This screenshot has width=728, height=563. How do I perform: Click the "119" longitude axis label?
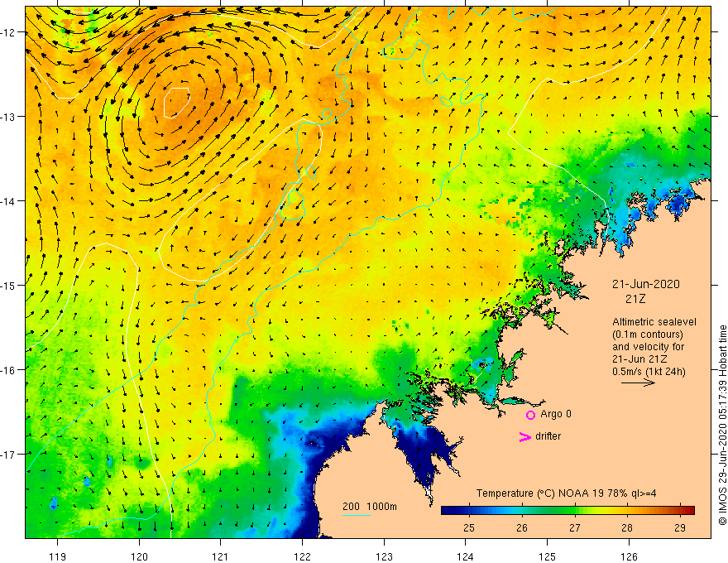pyautogui.click(x=58, y=556)
